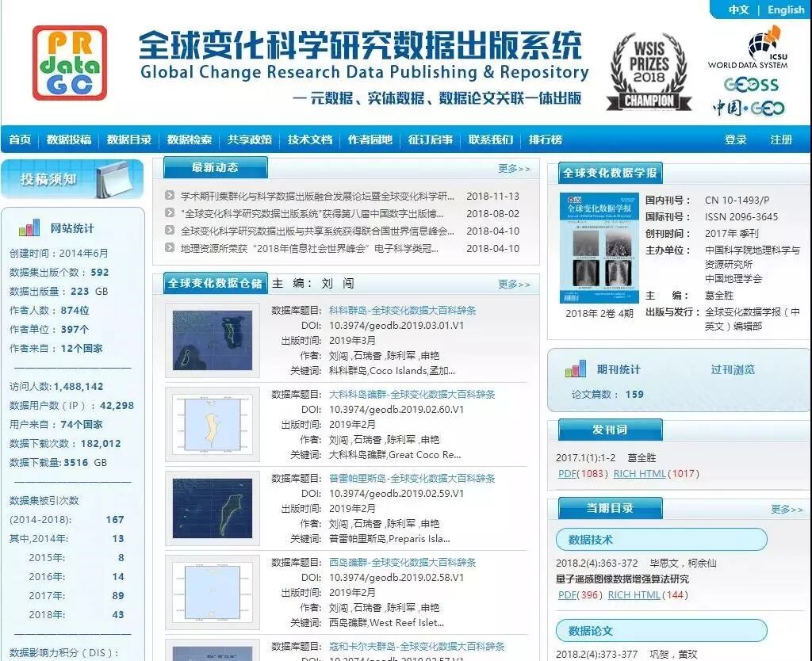Open the WSIS Prizes 2018 Champion badge
The width and height of the screenshot is (812, 661).
tap(649, 71)
